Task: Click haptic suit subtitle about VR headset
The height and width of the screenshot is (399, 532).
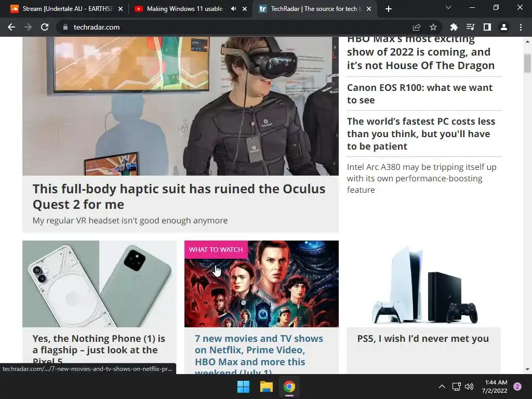Action: pyautogui.click(x=130, y=220)
